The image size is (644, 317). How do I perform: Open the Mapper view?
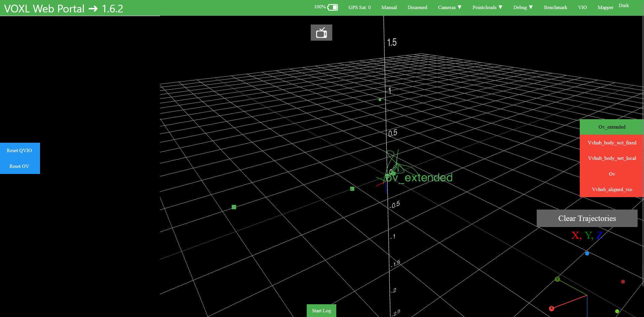pyautogui.click(x=605, y=7)
